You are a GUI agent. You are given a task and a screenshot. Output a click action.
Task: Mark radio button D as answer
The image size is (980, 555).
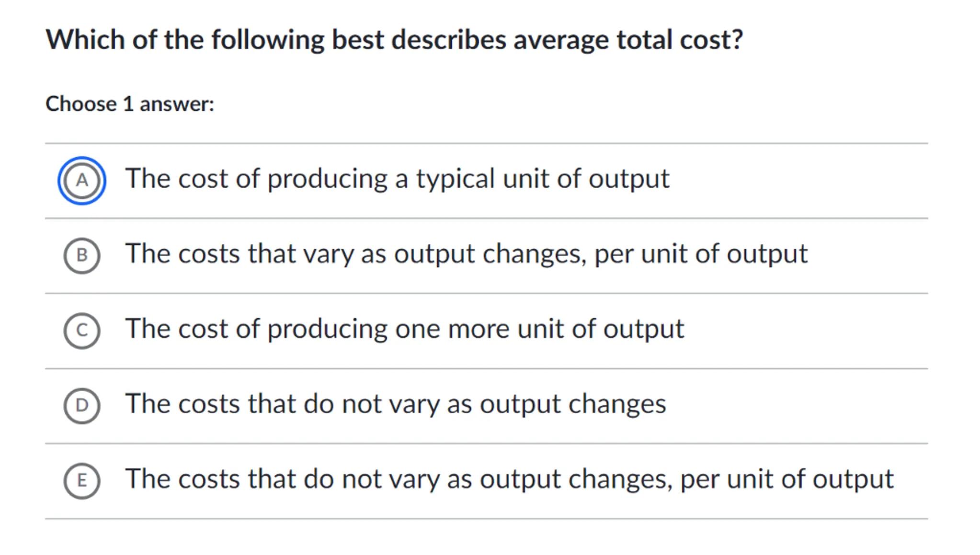point(82,406)
